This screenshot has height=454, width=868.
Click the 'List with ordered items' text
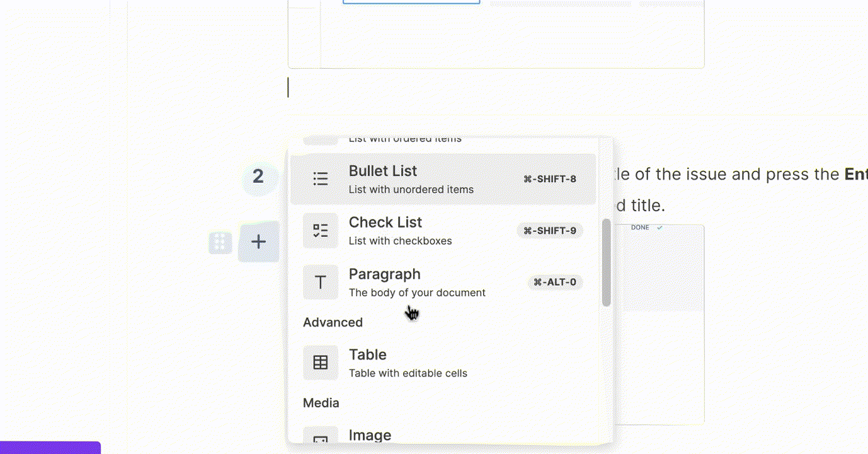click(x=405, y=139)
